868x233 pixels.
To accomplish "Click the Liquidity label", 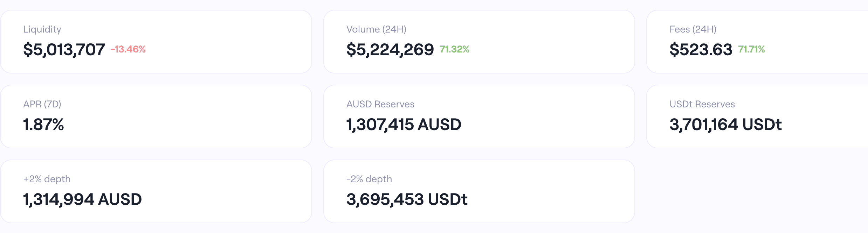I will point(42,29).
